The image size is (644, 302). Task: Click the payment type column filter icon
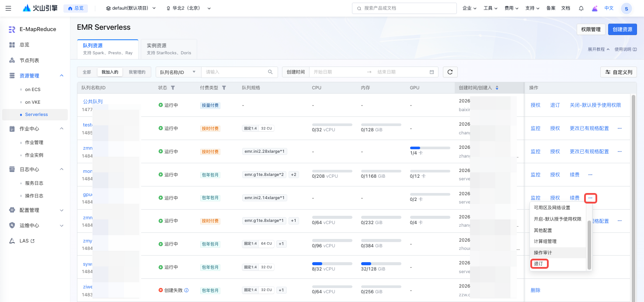click(x=224, y=88)
